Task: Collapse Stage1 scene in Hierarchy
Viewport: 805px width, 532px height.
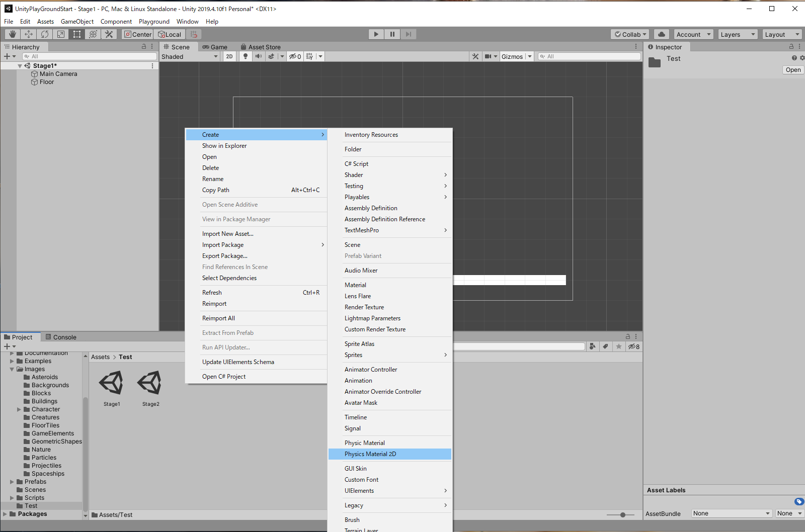Action: coord(20,66)
